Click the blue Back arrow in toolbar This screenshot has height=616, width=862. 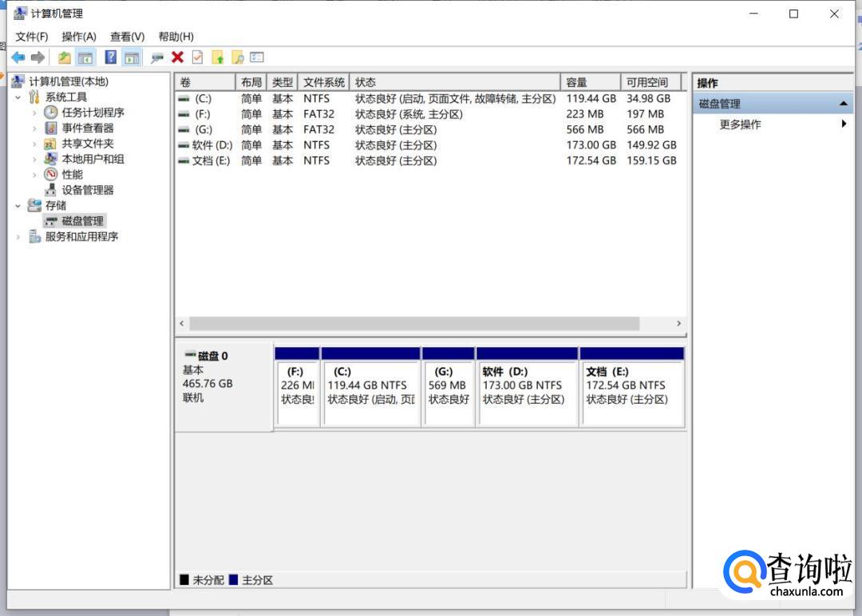click(18, 57)
